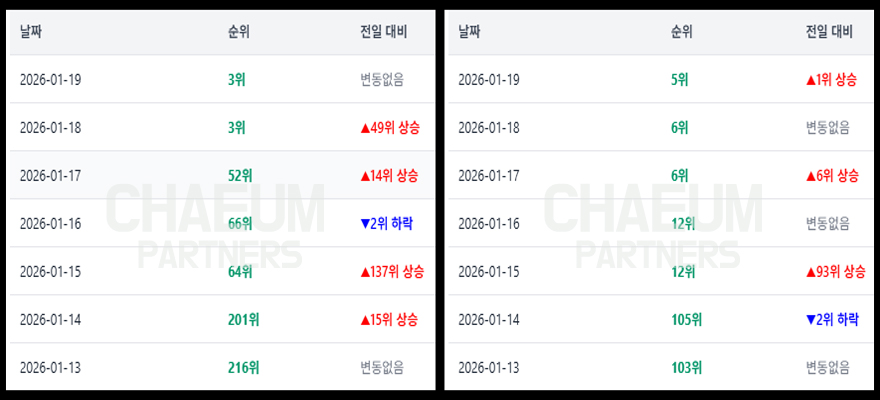Click the ▲15위 상승 change entry
This screenshot has height=400, width=880.
tap(389, 319)
